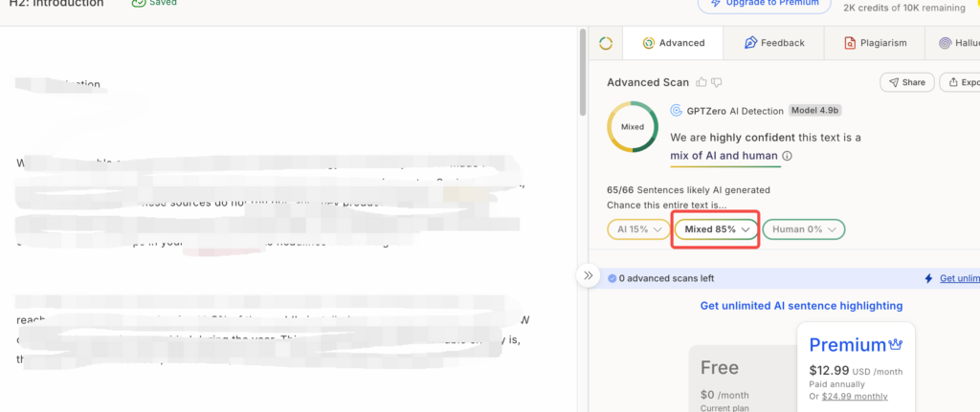Image resolution: width=980 pixels, height=412 pixels.
Task: Click Upgrade to Premium button
Action: point(765,4)
